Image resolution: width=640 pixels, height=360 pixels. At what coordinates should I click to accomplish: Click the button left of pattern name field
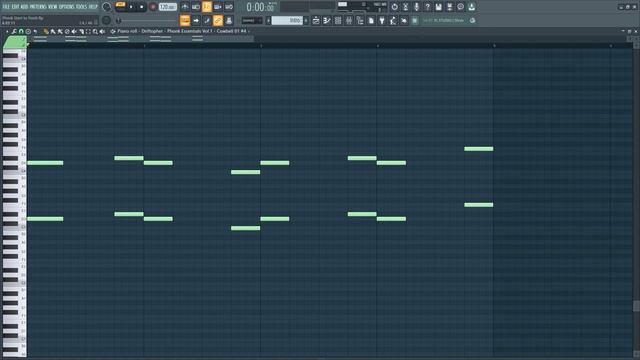coord(268,20)
